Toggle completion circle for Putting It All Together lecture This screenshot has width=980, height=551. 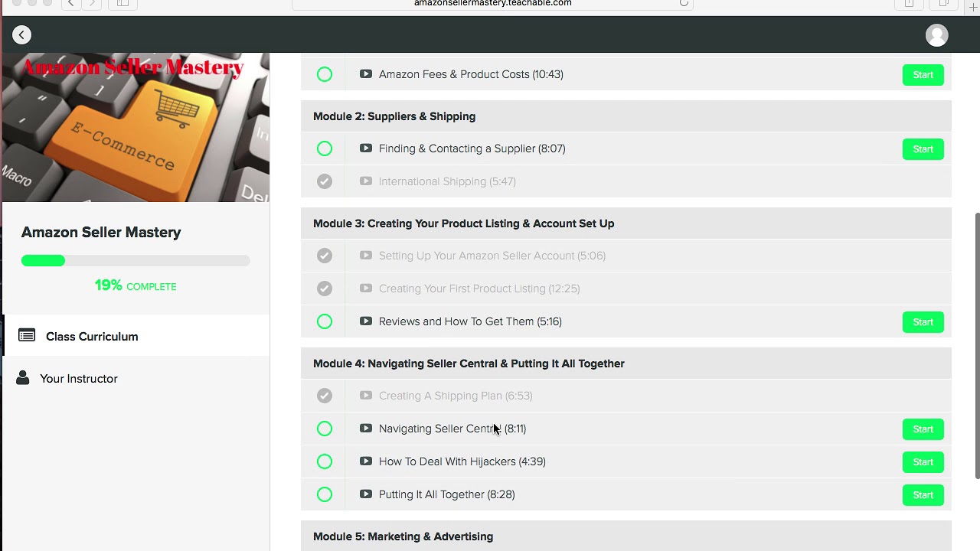325,494
